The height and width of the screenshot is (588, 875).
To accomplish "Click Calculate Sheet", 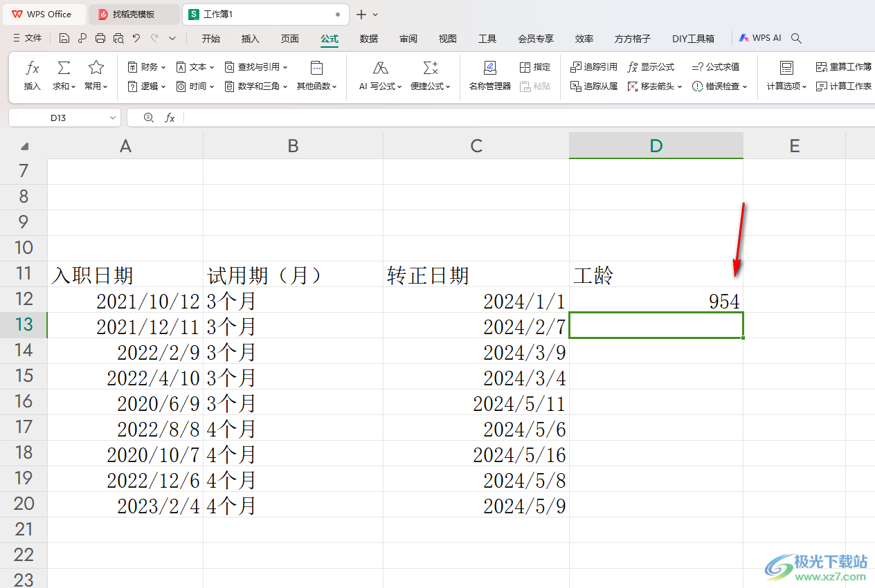I will (844, 86).
